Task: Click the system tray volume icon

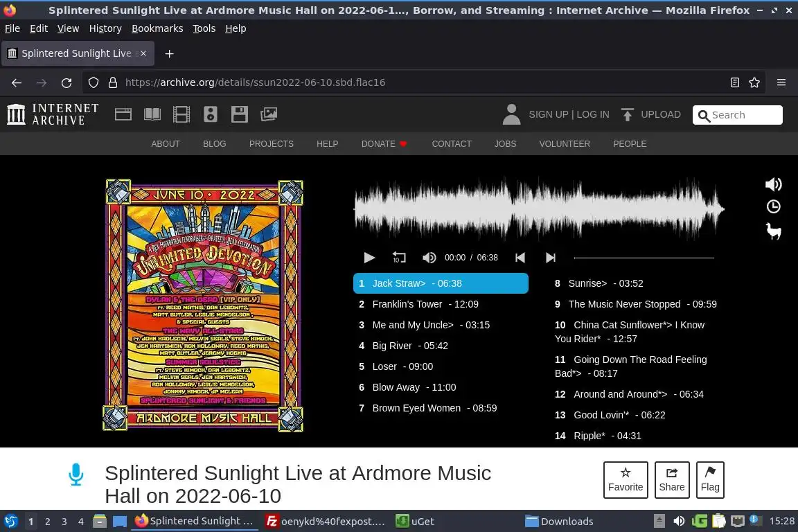Action: (x=679, y=522)
